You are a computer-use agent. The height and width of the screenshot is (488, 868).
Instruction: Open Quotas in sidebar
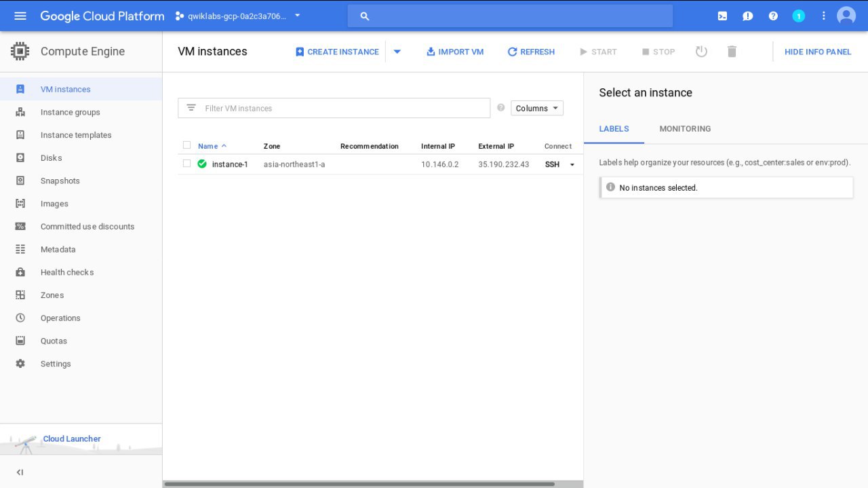[54, 341]
